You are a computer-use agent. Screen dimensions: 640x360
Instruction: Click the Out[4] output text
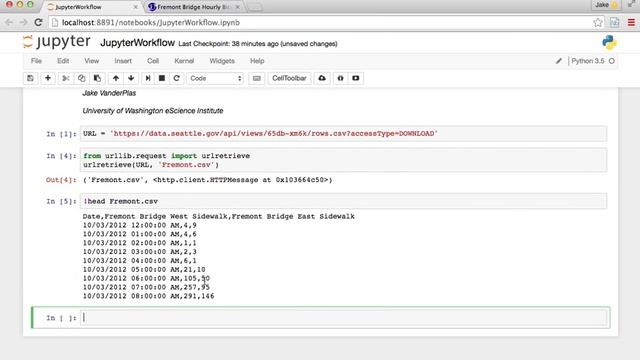[207, 180]
